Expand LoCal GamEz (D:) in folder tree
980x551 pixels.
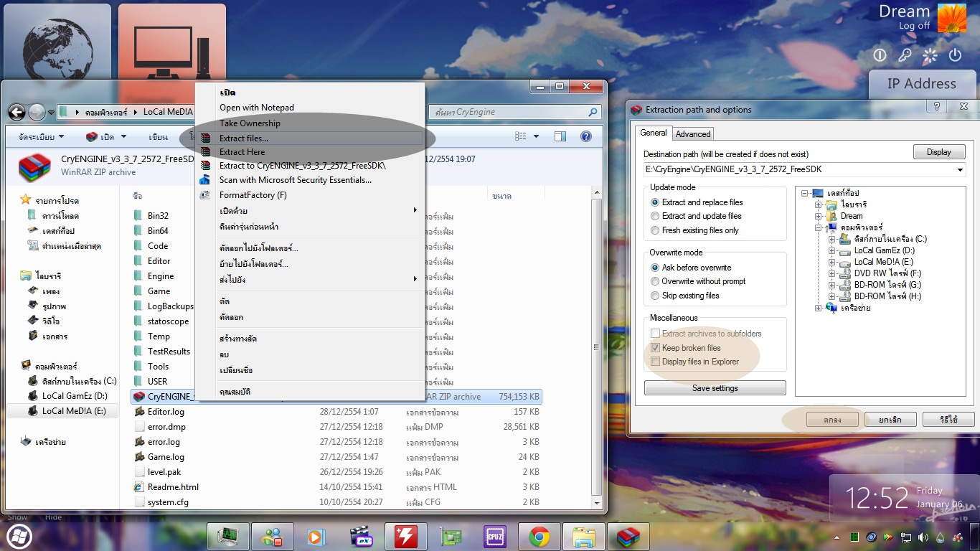click(831, 250)
